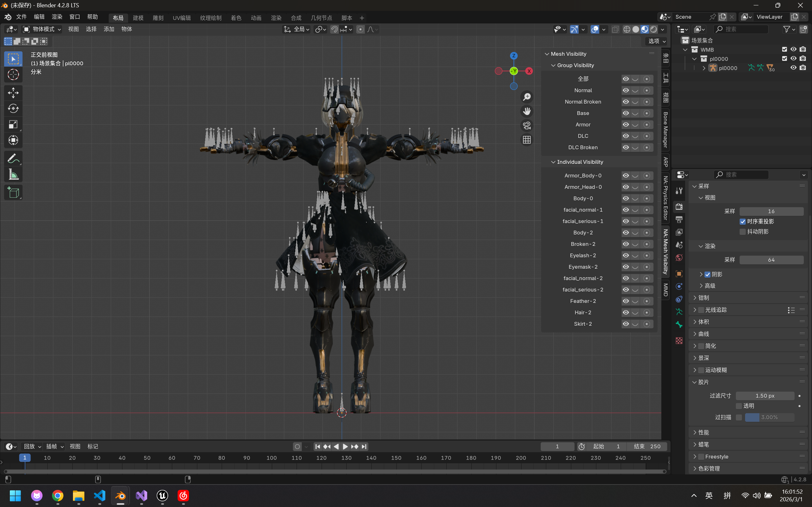This screenshot has width=812, height=507.
Task: Select the Rotate tool
Action: point(13,108)
